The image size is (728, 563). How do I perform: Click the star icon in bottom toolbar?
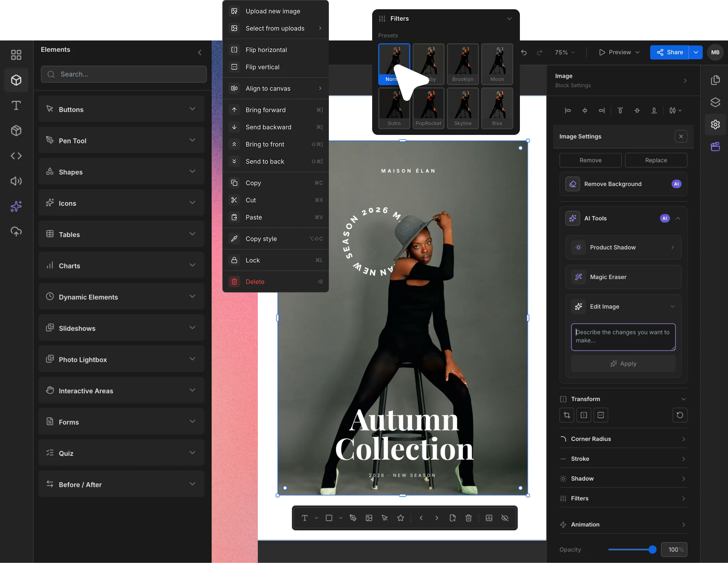[401, 518]
